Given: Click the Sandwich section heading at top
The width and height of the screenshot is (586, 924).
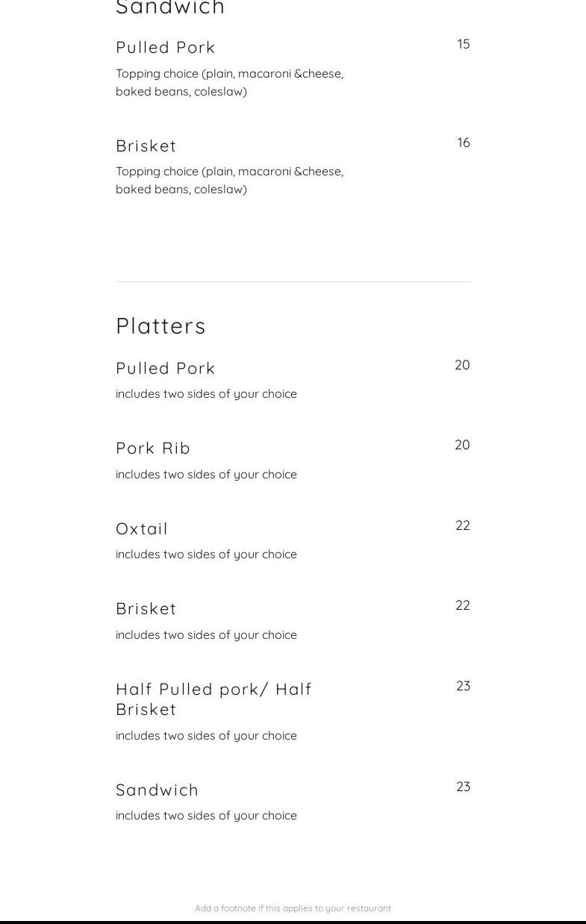Looking at the screenshot, I should (x=170, y=8).
